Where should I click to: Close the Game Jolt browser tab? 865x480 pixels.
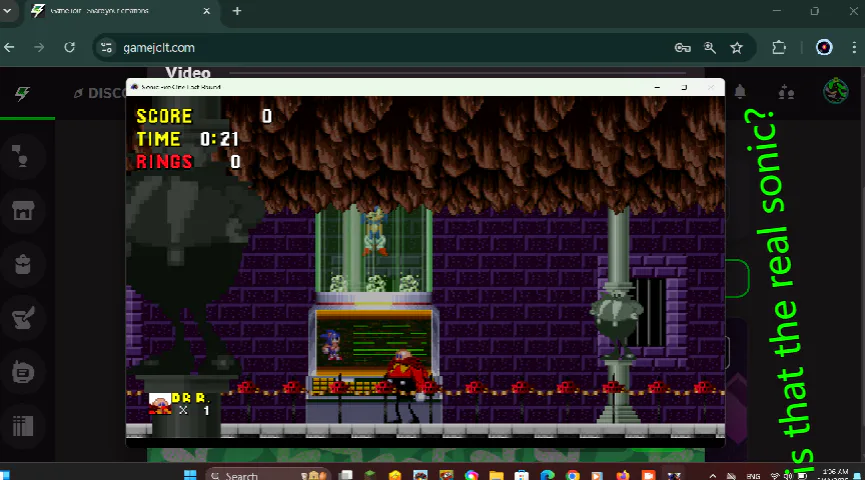point(206,11)
